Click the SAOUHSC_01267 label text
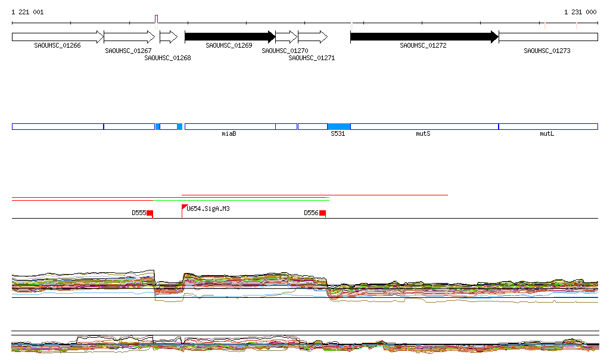Screen dimensions: 610x364 pos(129,51)
